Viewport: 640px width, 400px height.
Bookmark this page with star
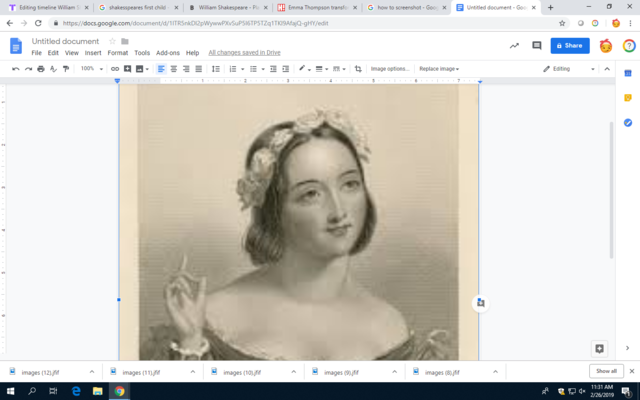point(562,23)
